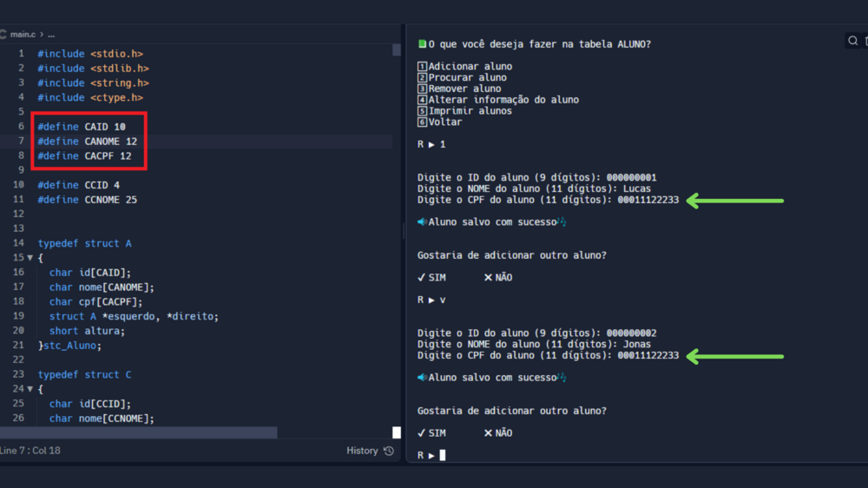Click the Line 7 : Col 18 indicator
Viewport: 868px width, 488px height.
[x=31, y=451]
